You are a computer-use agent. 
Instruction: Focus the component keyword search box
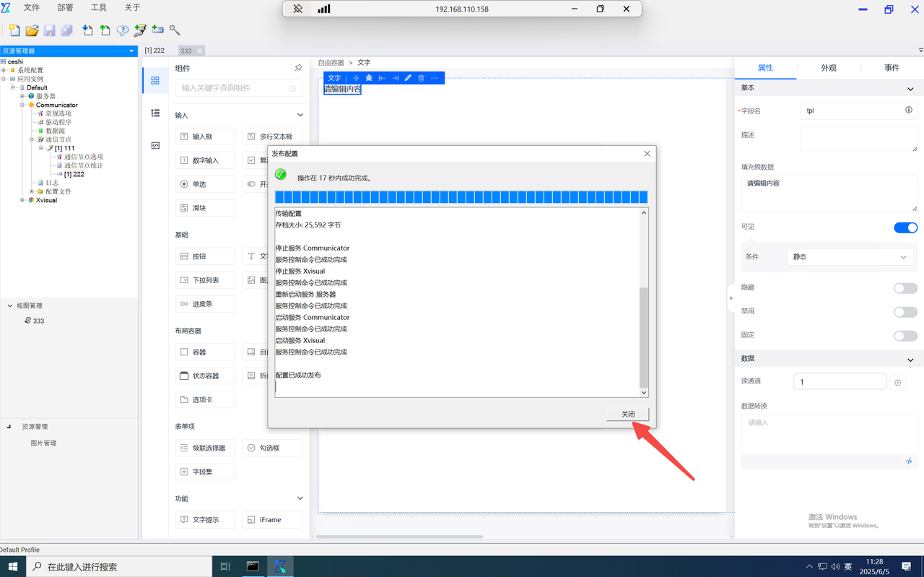(239, 88)
